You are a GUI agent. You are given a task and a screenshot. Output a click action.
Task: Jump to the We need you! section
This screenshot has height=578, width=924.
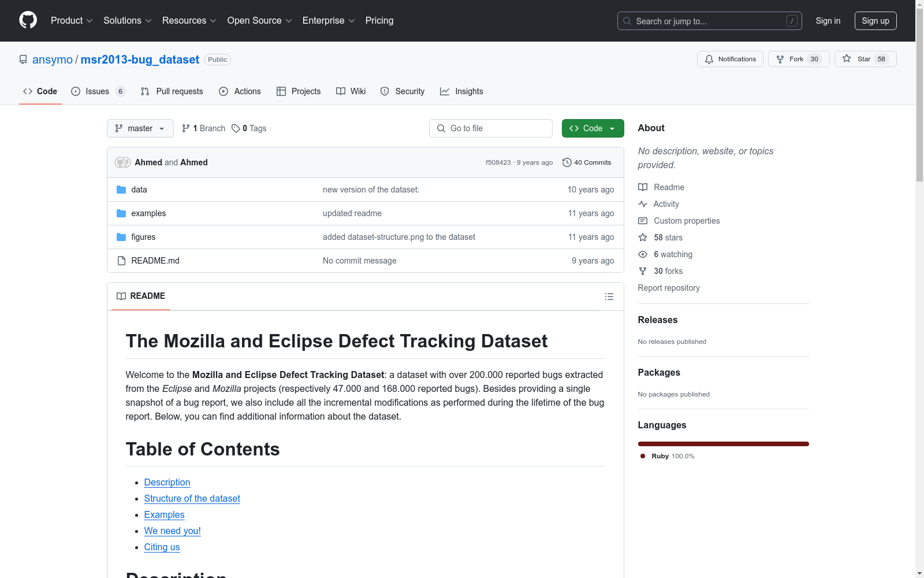173,531
